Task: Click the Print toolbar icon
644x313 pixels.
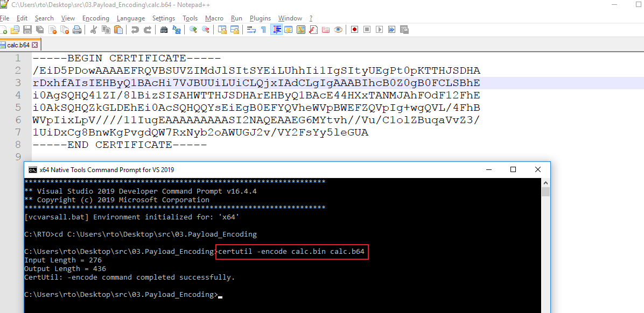Action: coord(77,30)
